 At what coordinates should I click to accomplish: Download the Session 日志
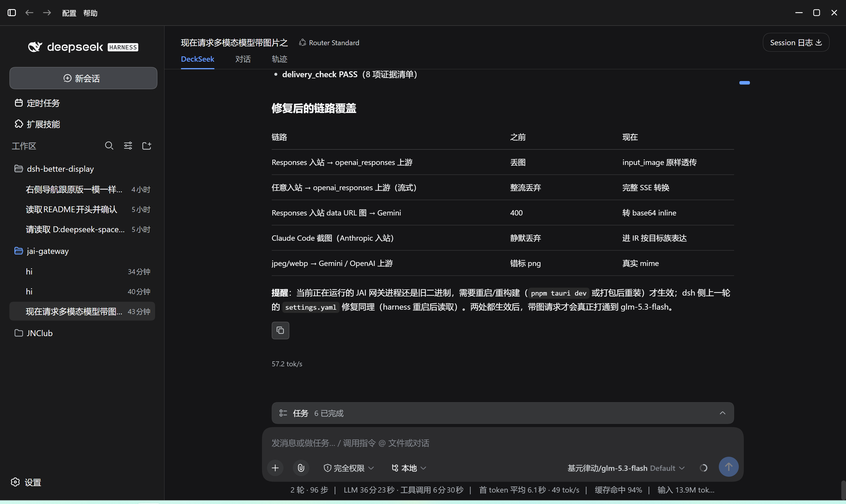coord(796,43)
